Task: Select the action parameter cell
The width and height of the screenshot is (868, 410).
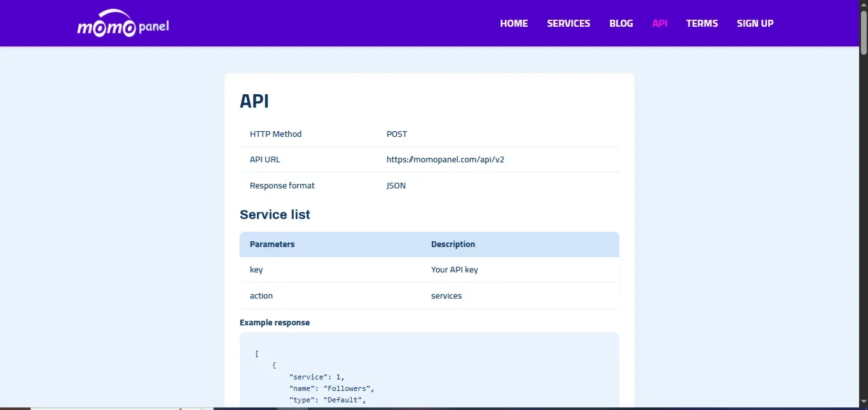Action: click(x=261, y=296)
